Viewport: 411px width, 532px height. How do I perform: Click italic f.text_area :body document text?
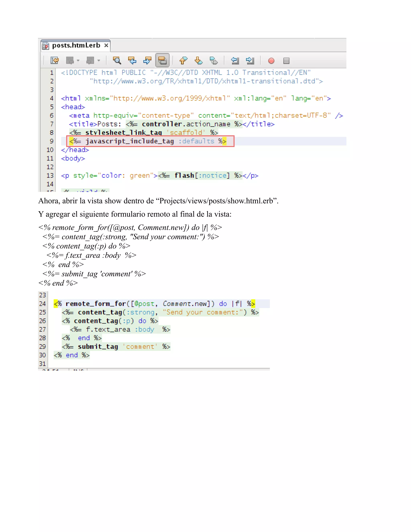pos(91,255)
